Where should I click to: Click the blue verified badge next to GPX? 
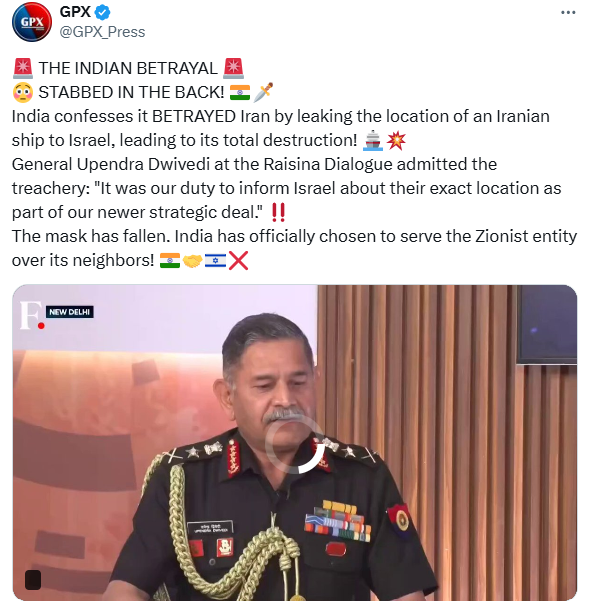click(102, 12)
